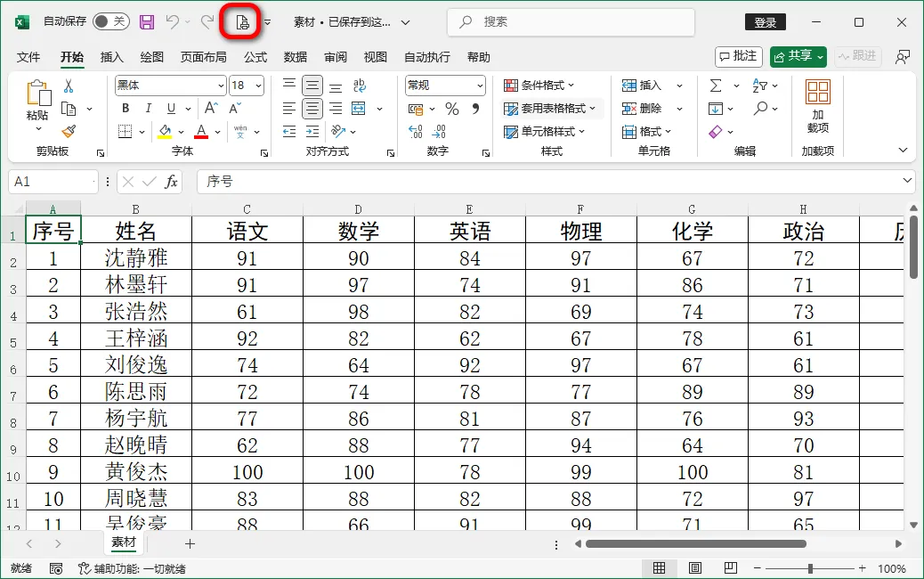This screenshot has width=924, height=579.
Task: Switch to the 数据 ribbon tab
Action: pyautogui.click(x=296, y=57)
